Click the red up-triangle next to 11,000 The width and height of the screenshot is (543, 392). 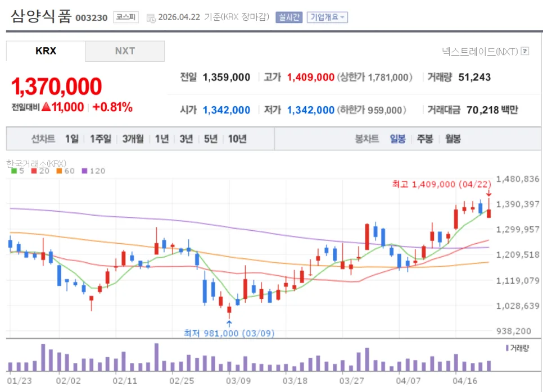(x=46, y=107)
